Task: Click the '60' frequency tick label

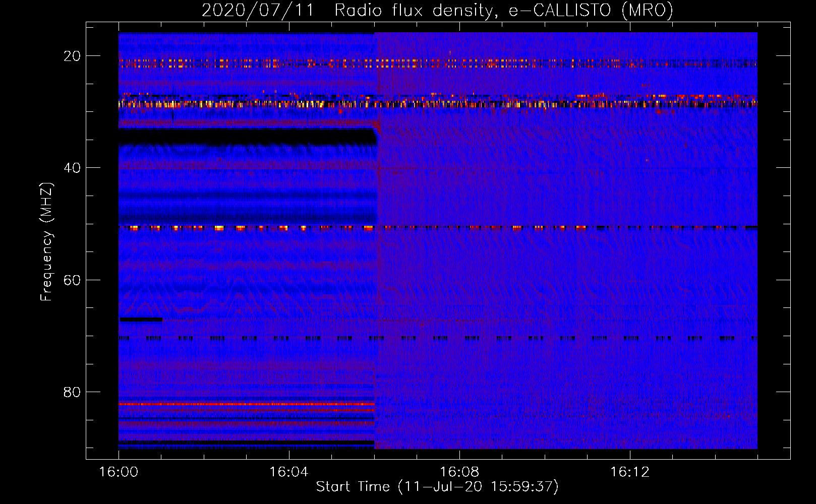Action: coord(73,280)
